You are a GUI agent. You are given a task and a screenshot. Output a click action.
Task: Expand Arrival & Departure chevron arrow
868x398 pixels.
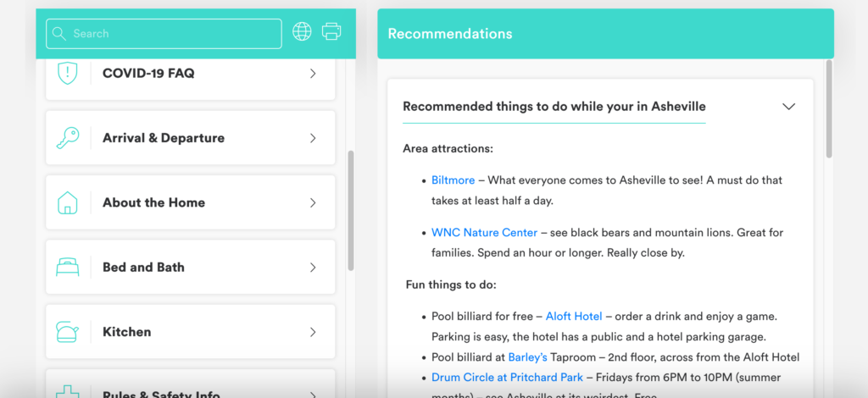pyautogui.click(x=313, y=138)
